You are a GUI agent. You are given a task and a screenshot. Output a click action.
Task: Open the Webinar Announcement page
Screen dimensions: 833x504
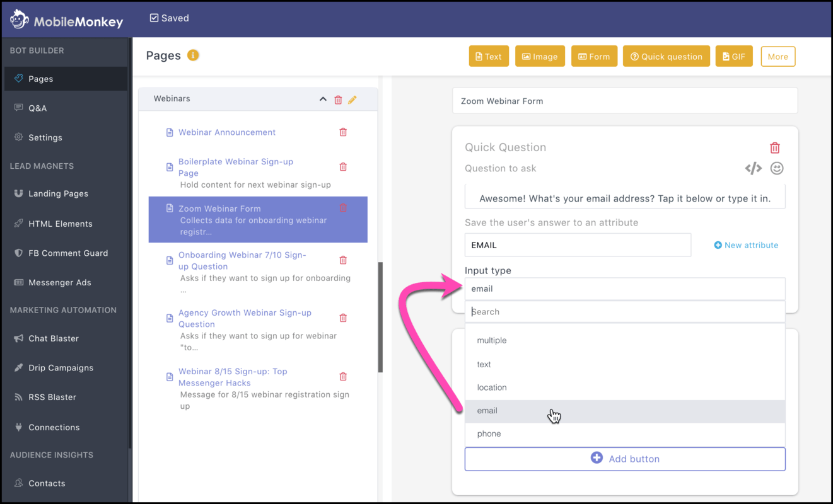227,132
